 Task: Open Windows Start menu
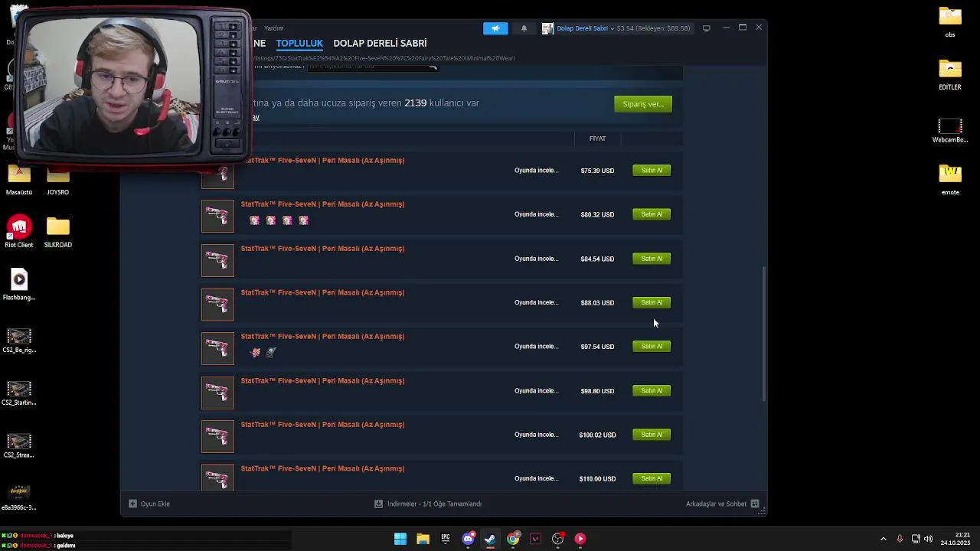click(x=400, y=539)
